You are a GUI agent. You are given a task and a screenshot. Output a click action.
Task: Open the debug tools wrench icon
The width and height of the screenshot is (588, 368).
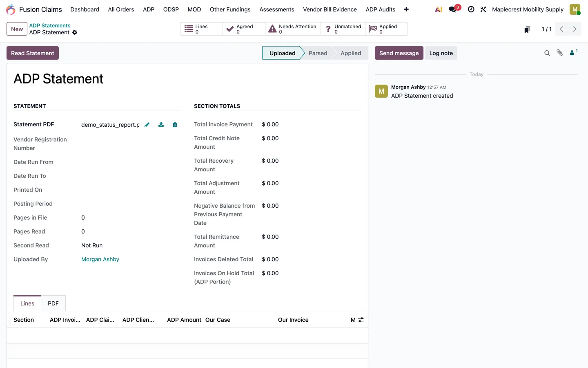pyautogui.click(x=483, y=9)
